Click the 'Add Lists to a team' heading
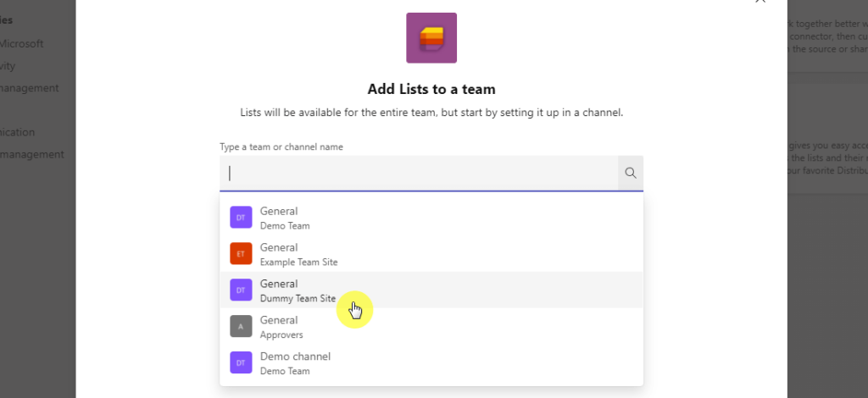The height and width of the screenshot is (398, 868). (x=431, y=89)
